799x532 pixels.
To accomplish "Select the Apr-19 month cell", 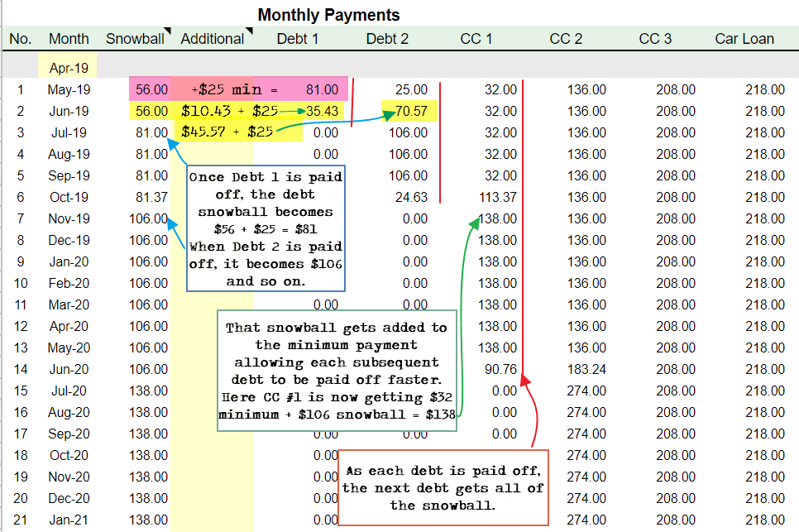I will [x=68, y=68].
